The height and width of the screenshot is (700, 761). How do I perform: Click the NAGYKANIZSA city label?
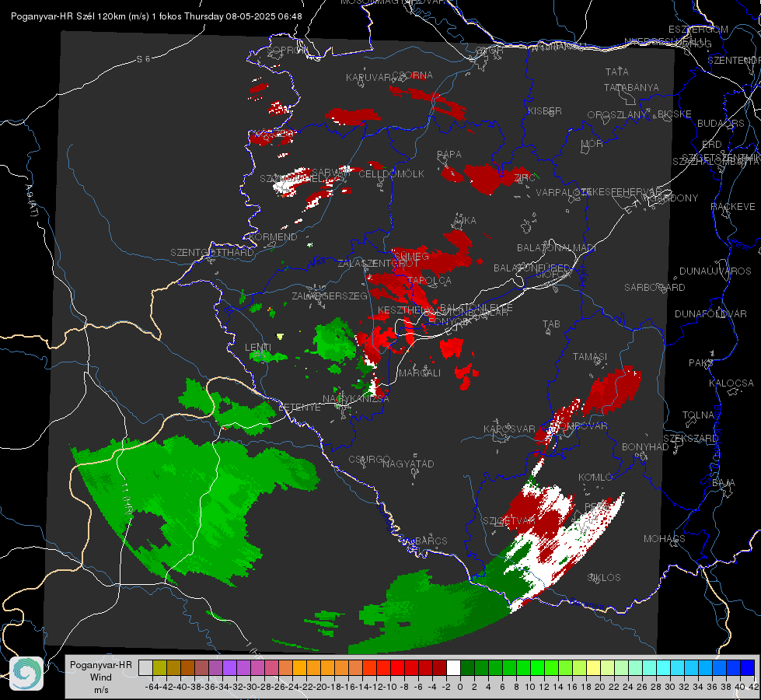(x=356, y=399)
